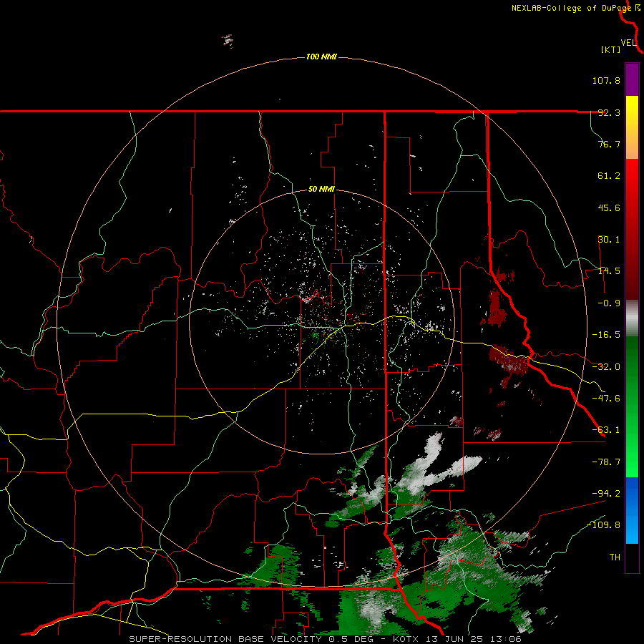Screen dimensions: 644x644
Task: Click the 50 NMI range ring label
Action: [x=321, y=190]
